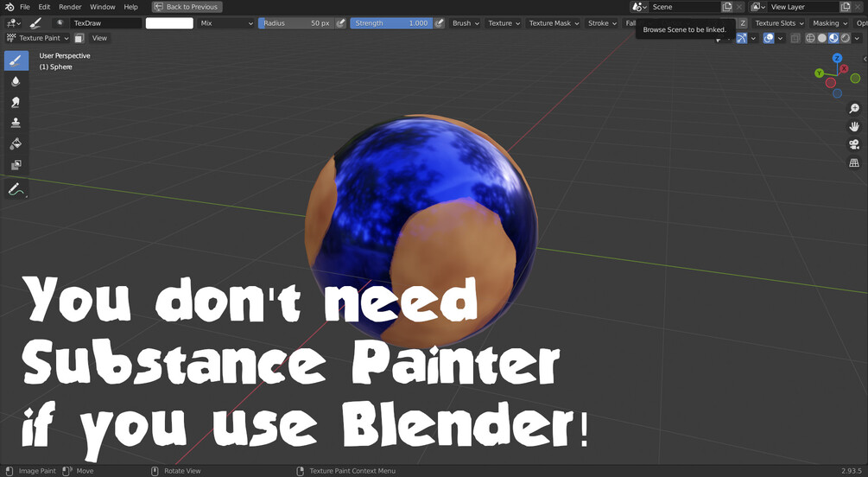This screenshot has width=868, height=477.
Task: Open the Window menu
Action: pos(103,7)
